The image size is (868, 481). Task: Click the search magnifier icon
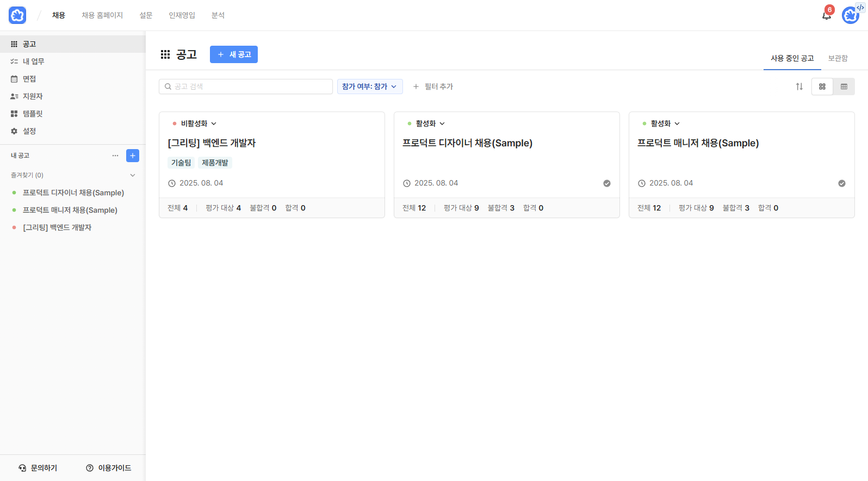[168, 87]
